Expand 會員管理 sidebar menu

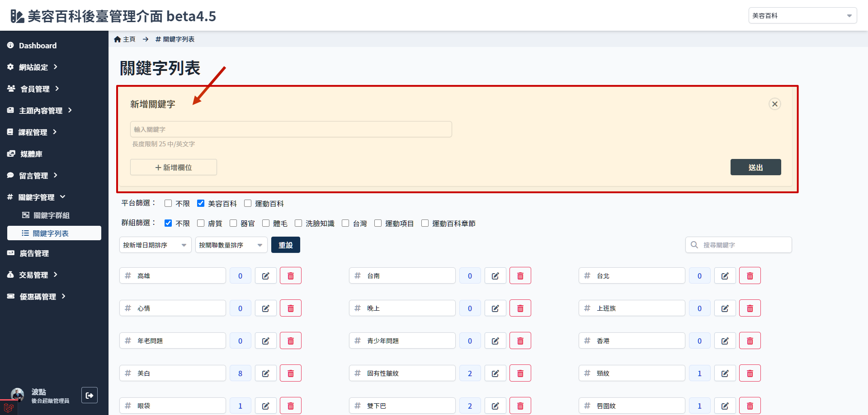click(x=33, y=89)
